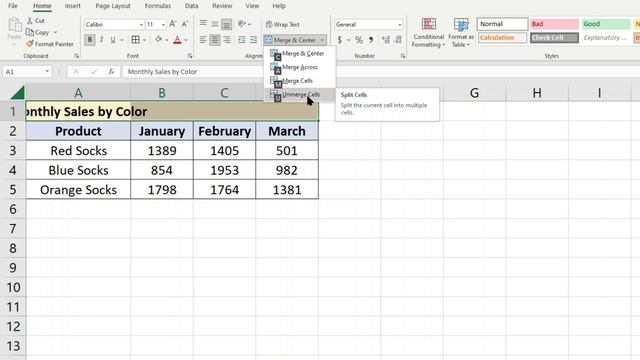
Task: Click the Insert Function fx icon
Action: [x=111, y=71]
